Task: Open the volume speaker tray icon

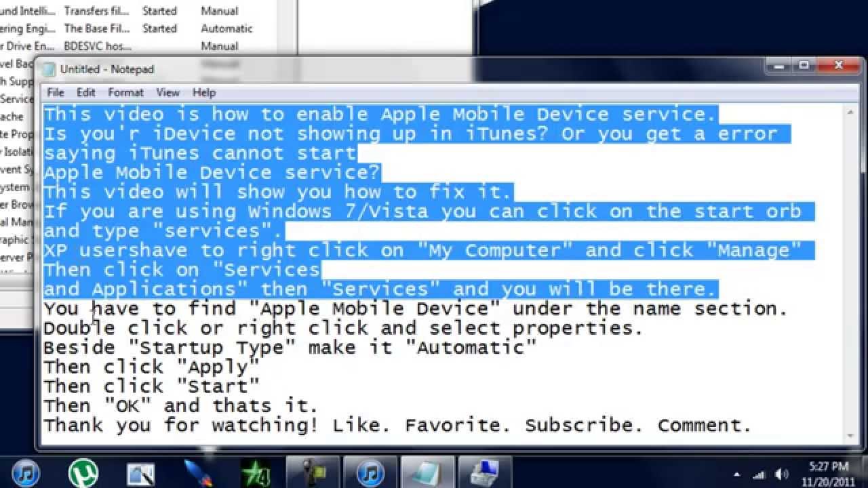Action: pos(781,474)
